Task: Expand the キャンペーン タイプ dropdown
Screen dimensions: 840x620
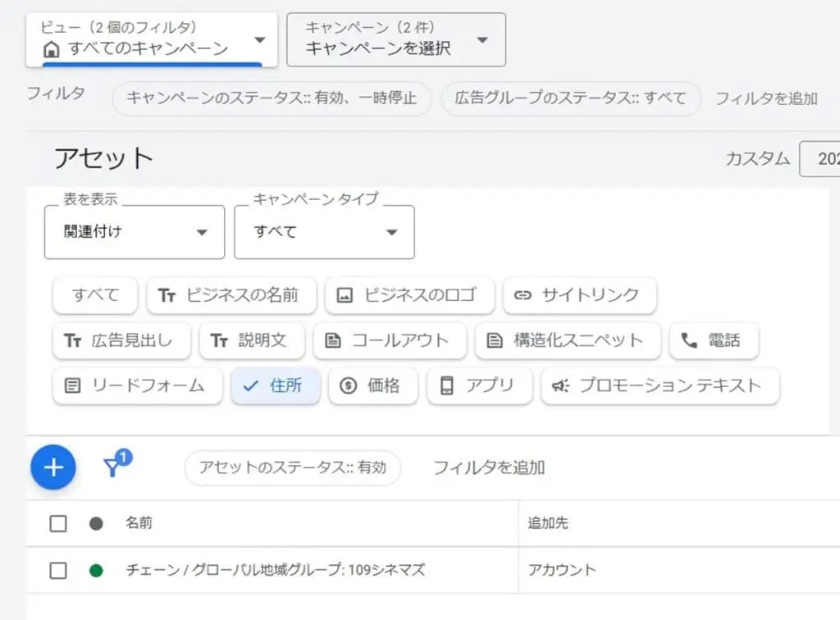Action: 323,232
